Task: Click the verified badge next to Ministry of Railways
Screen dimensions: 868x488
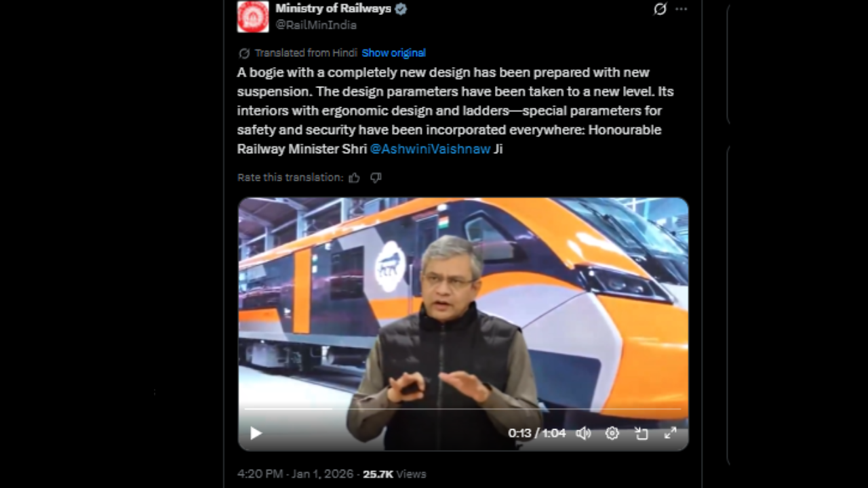Action: (x=401, y=9)
